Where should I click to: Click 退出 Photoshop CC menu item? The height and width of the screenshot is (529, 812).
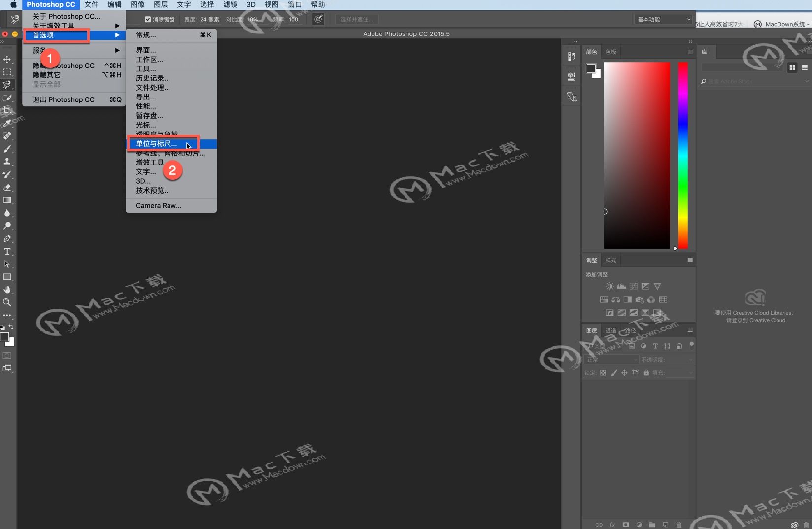tap(74, 99)
